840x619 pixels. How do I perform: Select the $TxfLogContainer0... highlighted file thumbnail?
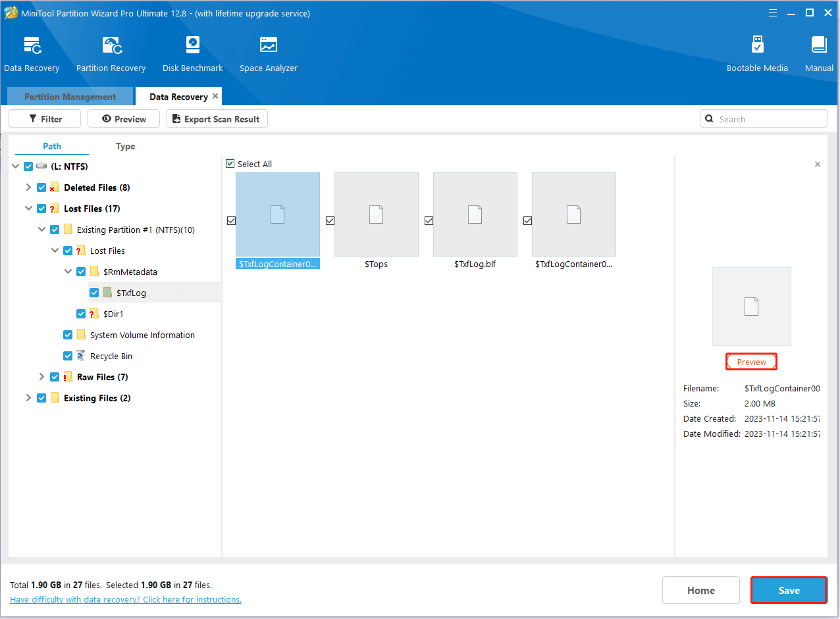(x=278, y=214)
